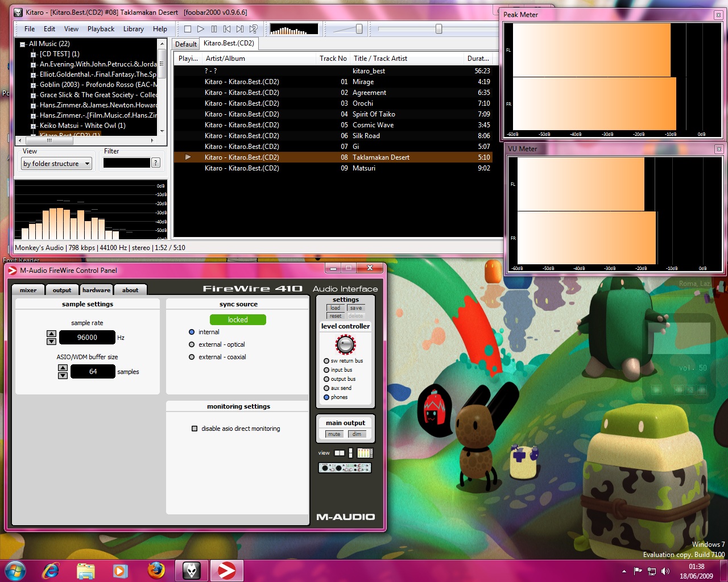Play a random track

point(254,29)
